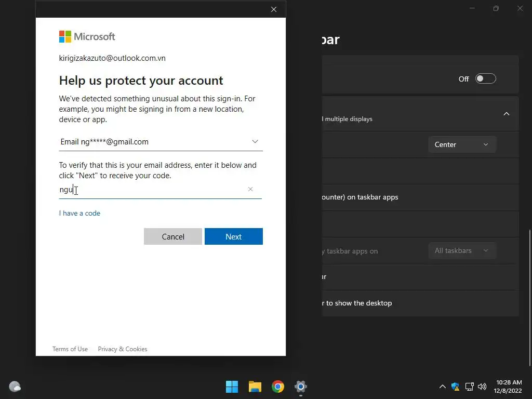
Task: Click the Cancel button
Action: (x=173, y=236)
